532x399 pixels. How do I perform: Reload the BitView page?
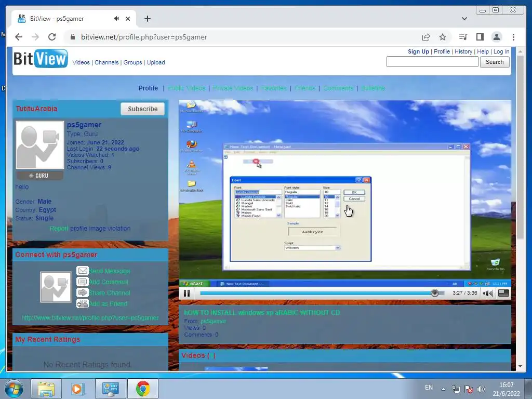(x=52, y=37)
